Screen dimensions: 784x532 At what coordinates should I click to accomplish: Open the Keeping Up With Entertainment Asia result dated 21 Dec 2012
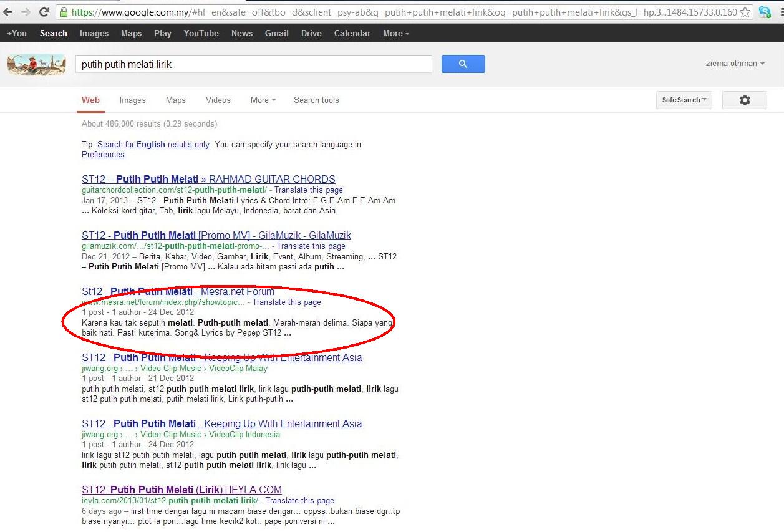click(x=221, y=357)
